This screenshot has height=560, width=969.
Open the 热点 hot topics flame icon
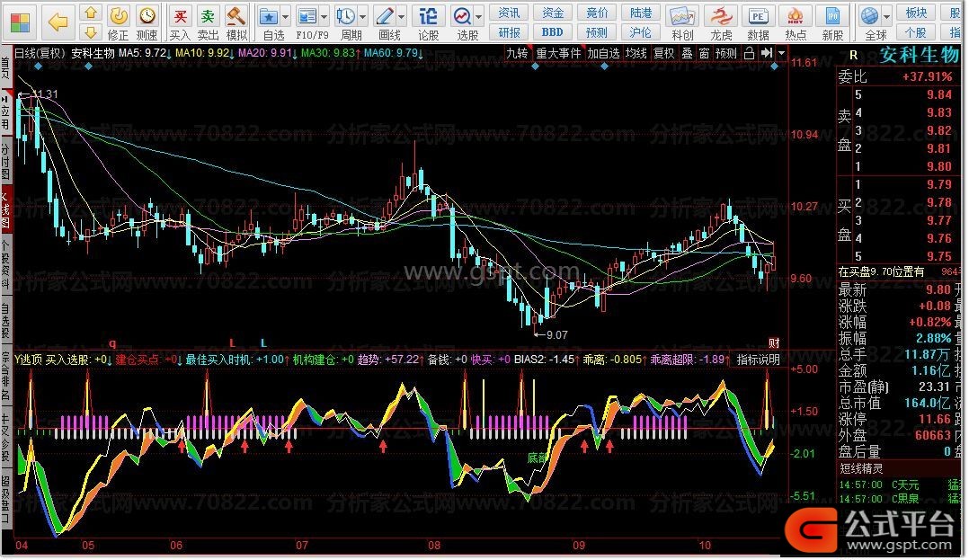pyautogui.click(x=796, y=16)
